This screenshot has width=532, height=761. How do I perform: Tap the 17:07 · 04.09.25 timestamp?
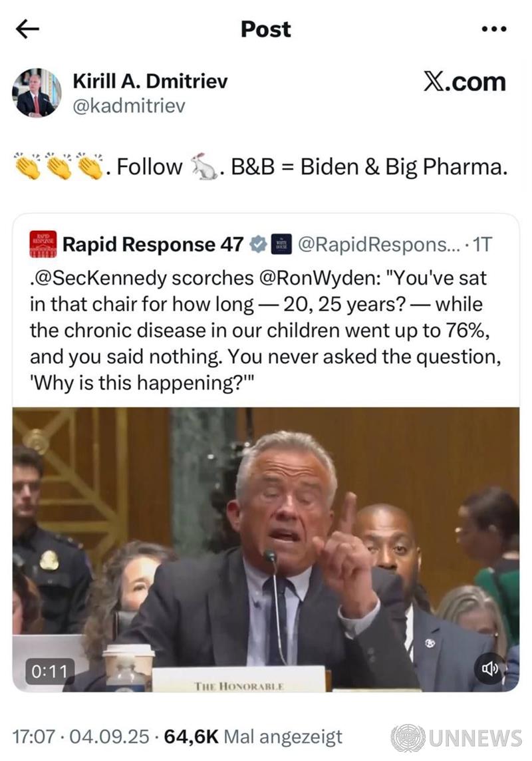click(x=80, y=737)
